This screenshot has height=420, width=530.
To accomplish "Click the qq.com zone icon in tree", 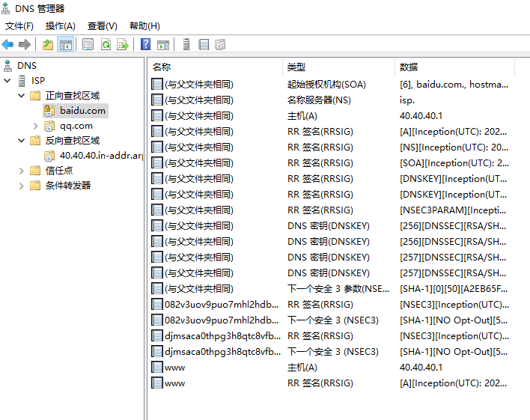I will [x=49, y=126].
